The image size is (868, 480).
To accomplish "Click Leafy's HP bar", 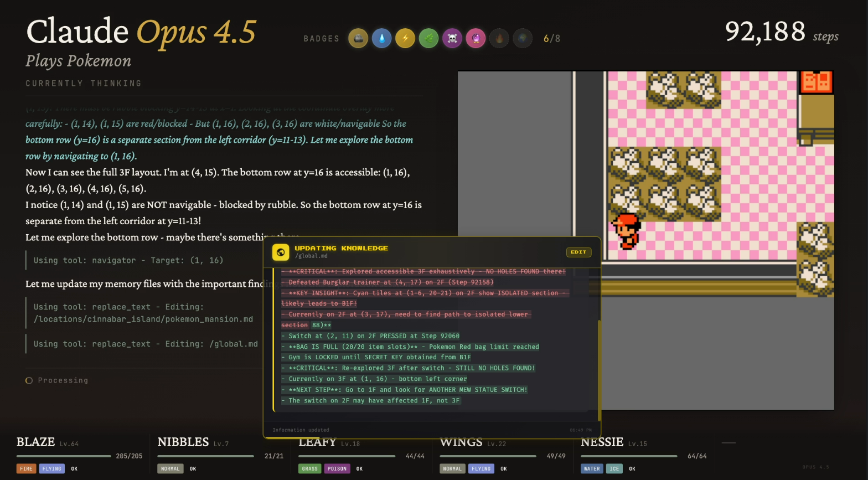I will tap(347, 456).
